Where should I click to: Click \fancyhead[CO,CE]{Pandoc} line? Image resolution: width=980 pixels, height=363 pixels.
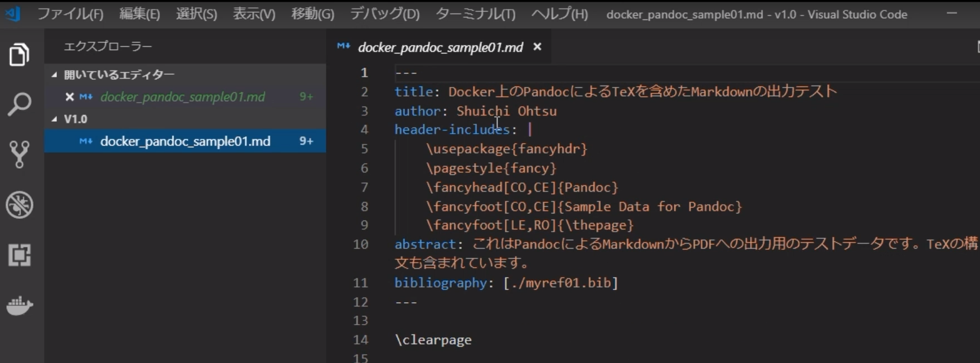522,187
